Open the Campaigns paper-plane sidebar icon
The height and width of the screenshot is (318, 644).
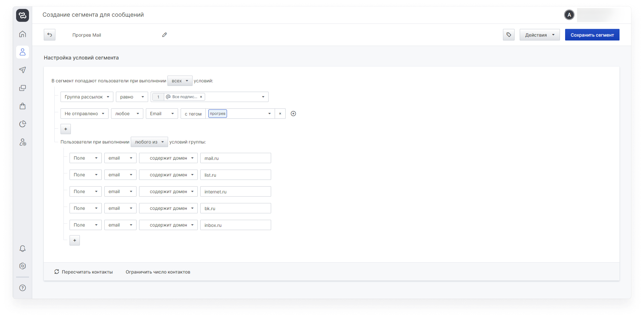pos(23,70)
